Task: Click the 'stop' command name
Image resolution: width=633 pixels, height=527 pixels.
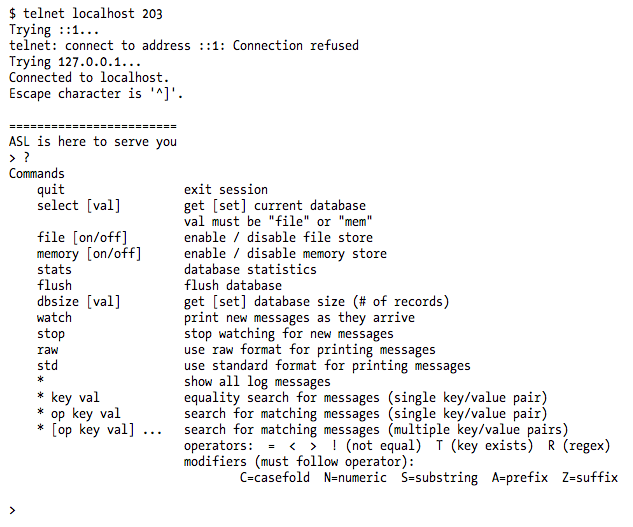Action: click(x=51, y=334)
